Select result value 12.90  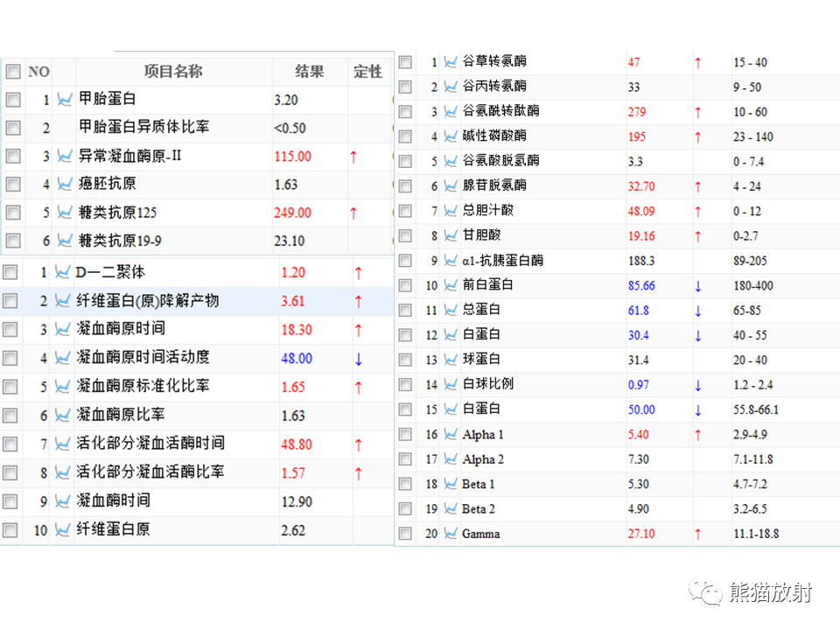(297, 502)
